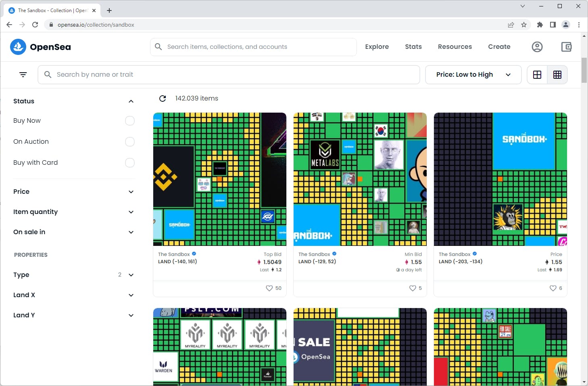Refresh the items list
588x386 pixels.
pyautogui.click(x=163, y=99)
